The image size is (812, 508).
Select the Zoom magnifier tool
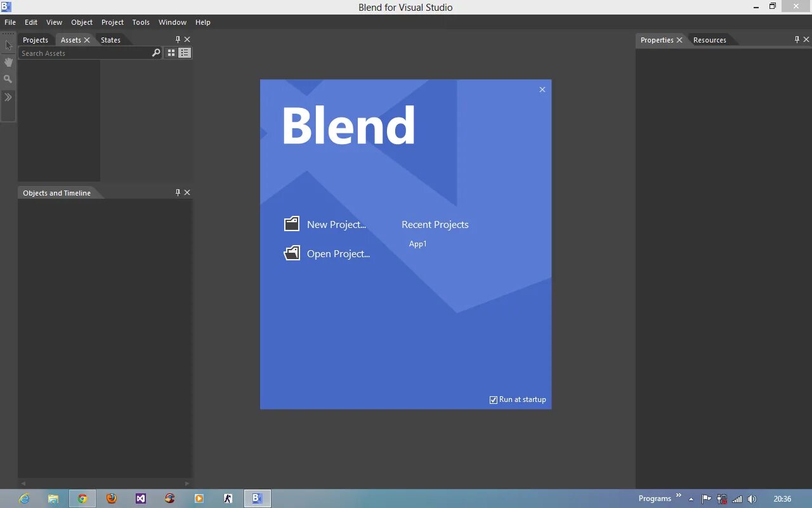[x=8, y=79]
